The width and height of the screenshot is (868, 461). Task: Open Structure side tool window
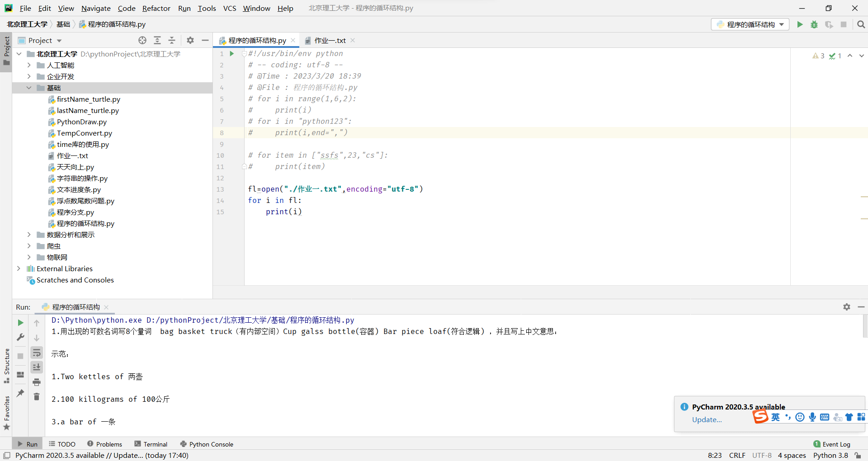click(6, 365)
